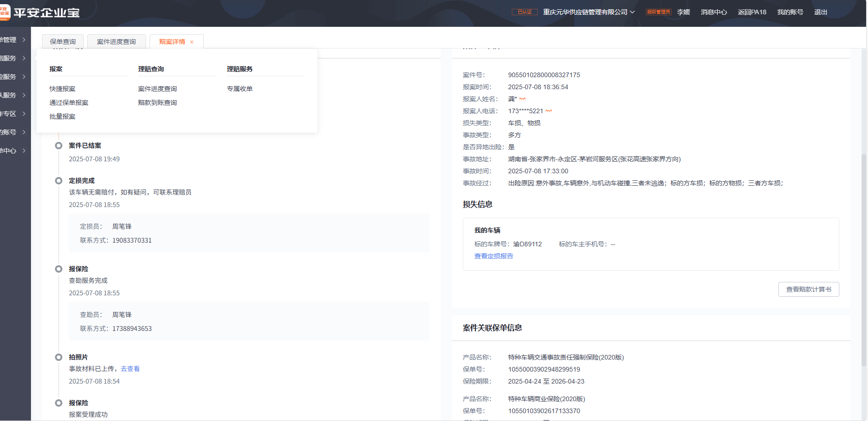
Task: Click the 查看赔款计算书 button
Action: [808, 289]
